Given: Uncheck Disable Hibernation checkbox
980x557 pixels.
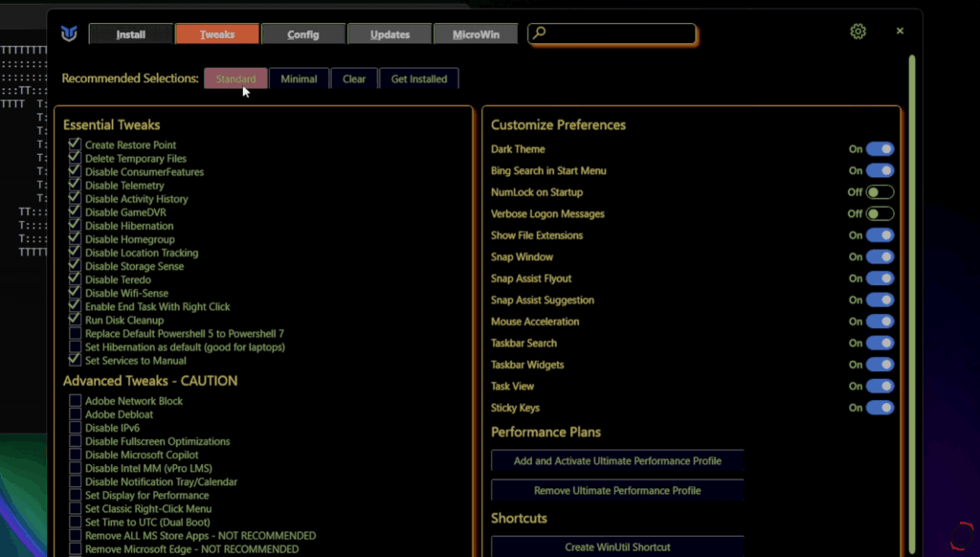Looking at the screenshot, I should (x=75, y=225).
